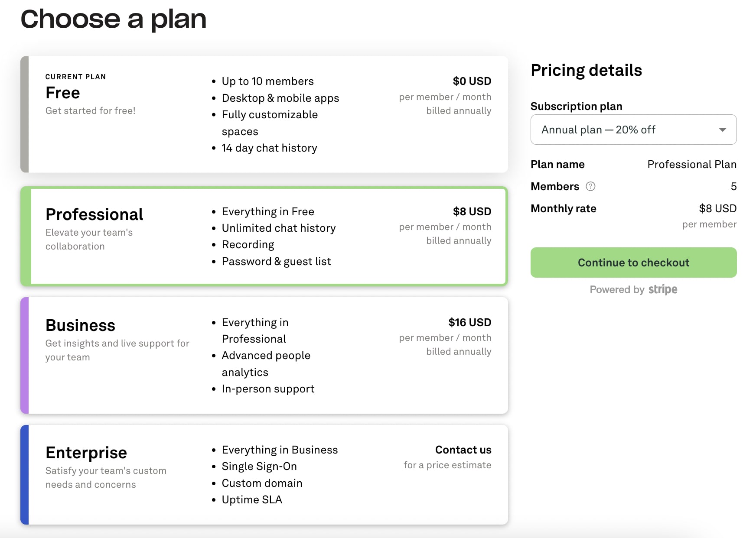Select the Business plan card

coord(264,355)
